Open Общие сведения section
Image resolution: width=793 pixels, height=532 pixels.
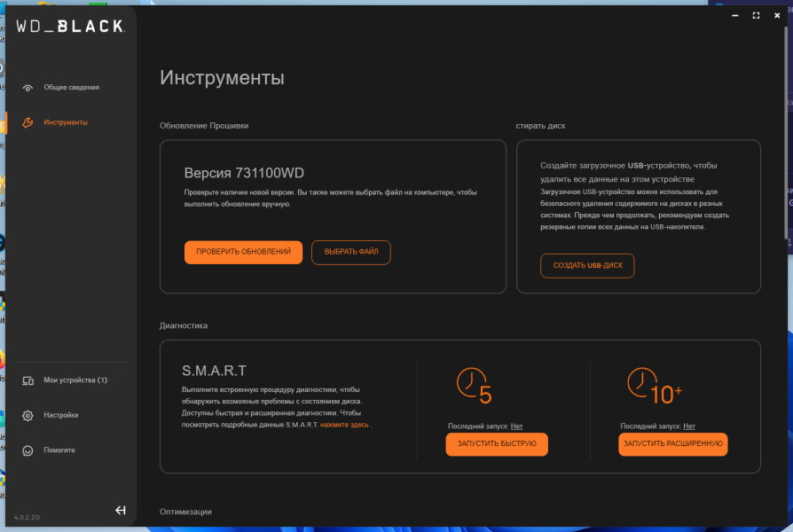pos(71,88)
